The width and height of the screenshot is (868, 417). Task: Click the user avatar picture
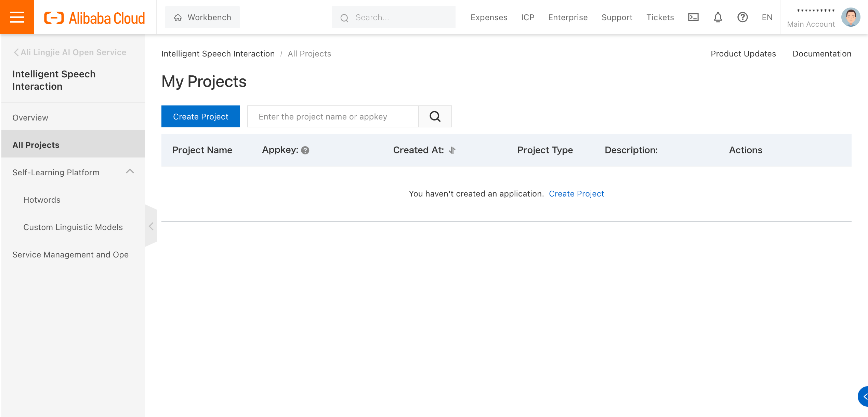pyautogui.click(x=851, y=17)
